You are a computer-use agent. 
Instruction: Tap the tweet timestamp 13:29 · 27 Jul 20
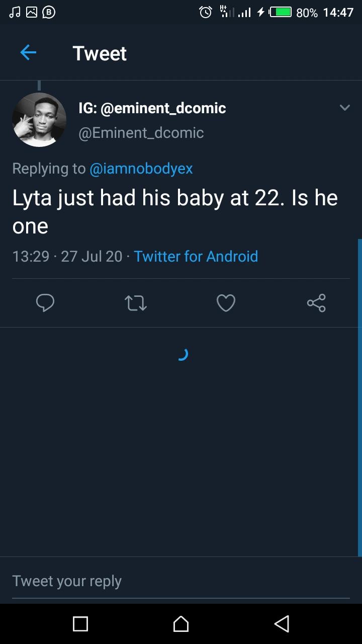(67, 256)
